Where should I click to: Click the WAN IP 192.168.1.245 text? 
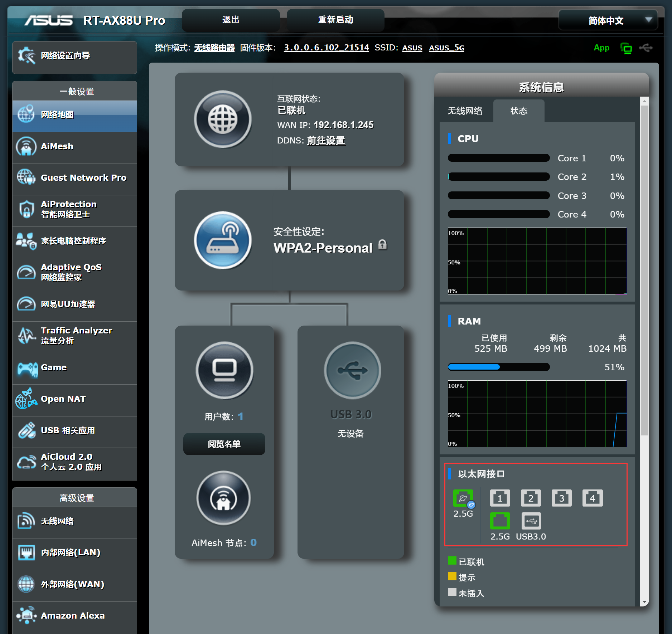click(343, 125)
